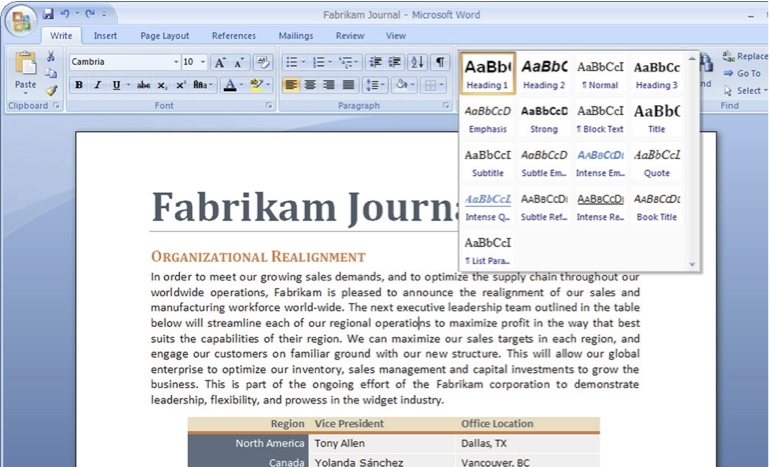
Task: Apply the Book Title style
Action: tap(657, 206)
